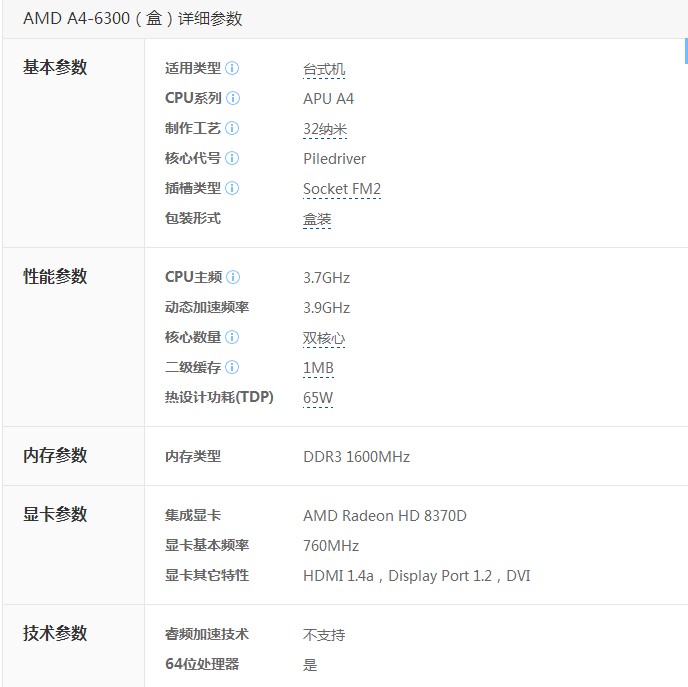
Task: Click the Piledriver core codename value
Action: pyautogui.click(x=334, y=159)
